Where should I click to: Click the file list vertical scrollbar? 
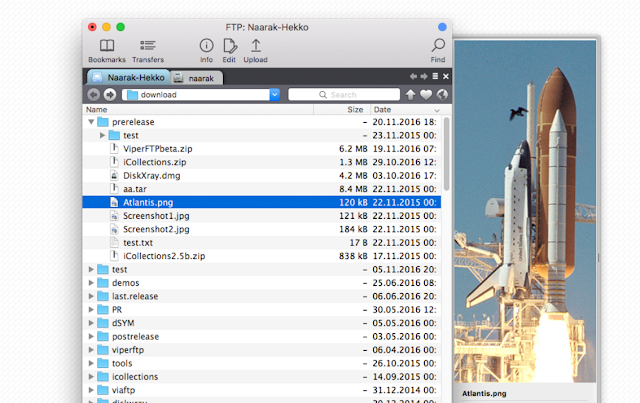point(447,154)
